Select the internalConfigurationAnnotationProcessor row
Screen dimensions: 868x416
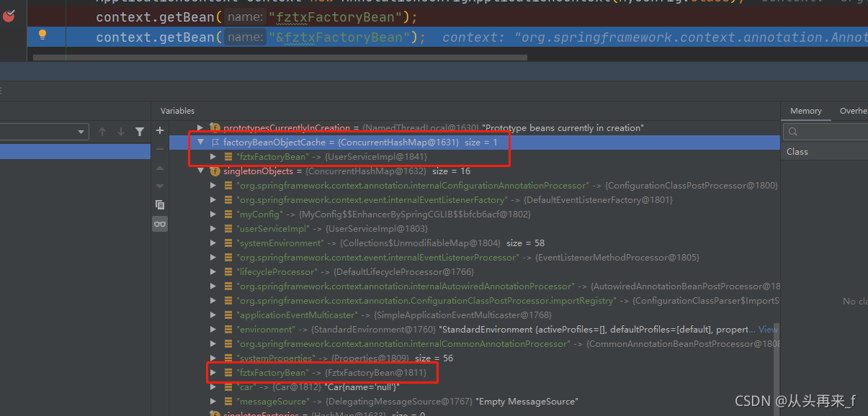pyautogui.click(x=507, y=186)
